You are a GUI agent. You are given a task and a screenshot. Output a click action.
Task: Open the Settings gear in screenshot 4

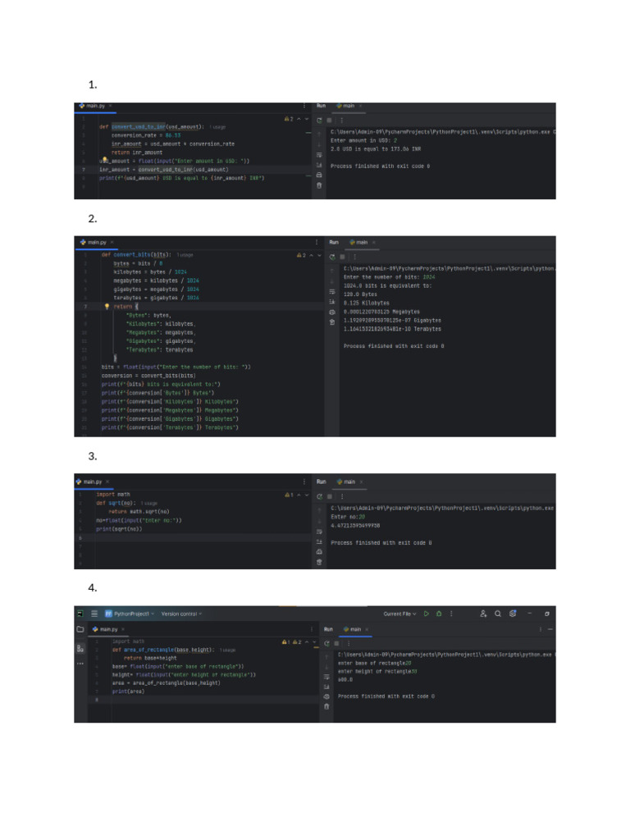513,614
